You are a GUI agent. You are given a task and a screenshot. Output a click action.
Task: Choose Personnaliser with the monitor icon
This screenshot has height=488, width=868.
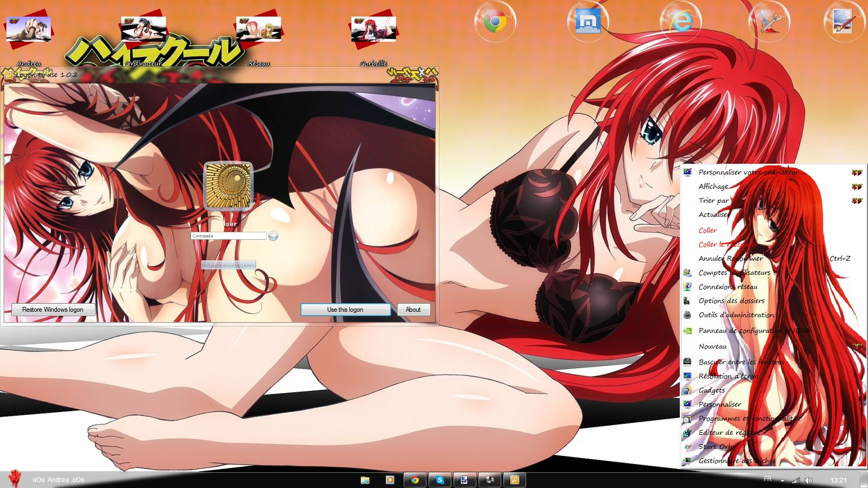pos(773,404)
